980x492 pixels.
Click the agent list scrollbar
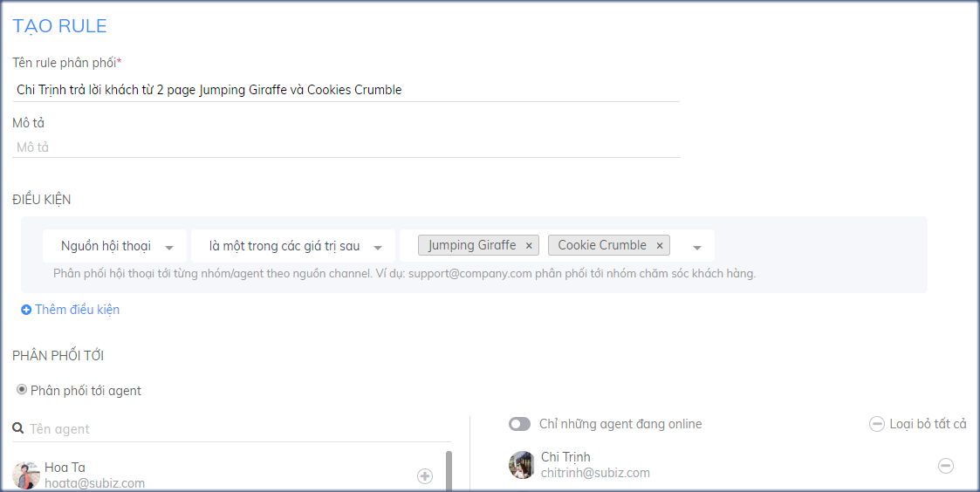(x=449, y=471)
